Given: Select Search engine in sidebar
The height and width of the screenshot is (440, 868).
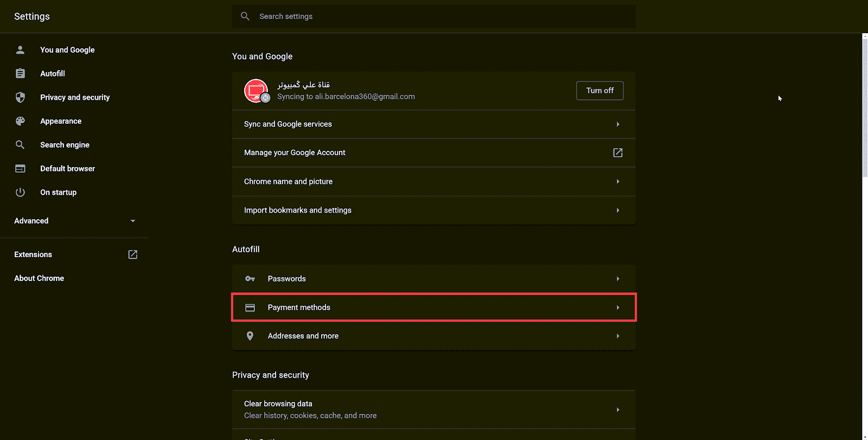Looking at the screenshot, I should click(65, 145).
